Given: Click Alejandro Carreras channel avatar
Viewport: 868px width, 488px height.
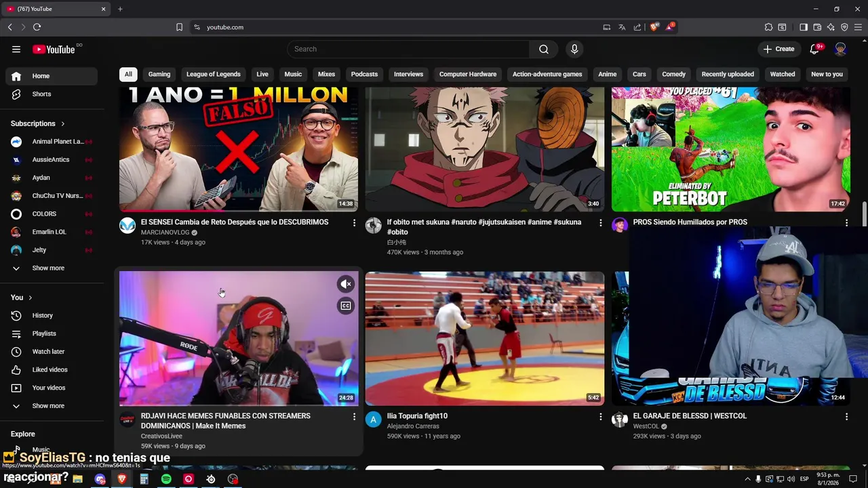Looking at the screenshot, I should [x=374, y=420].
